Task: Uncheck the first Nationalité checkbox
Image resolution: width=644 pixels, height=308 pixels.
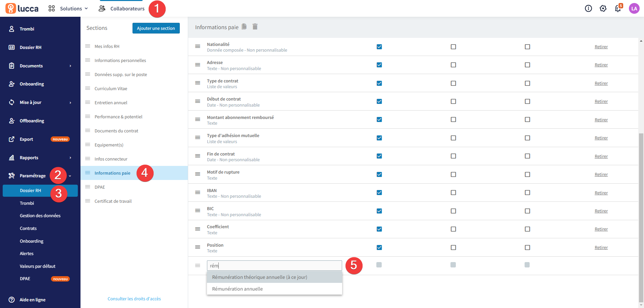Action: point(379,47)
